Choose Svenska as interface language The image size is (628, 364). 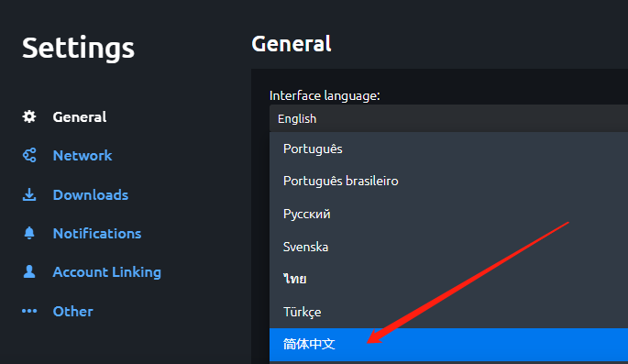click(x=448, y=247)
